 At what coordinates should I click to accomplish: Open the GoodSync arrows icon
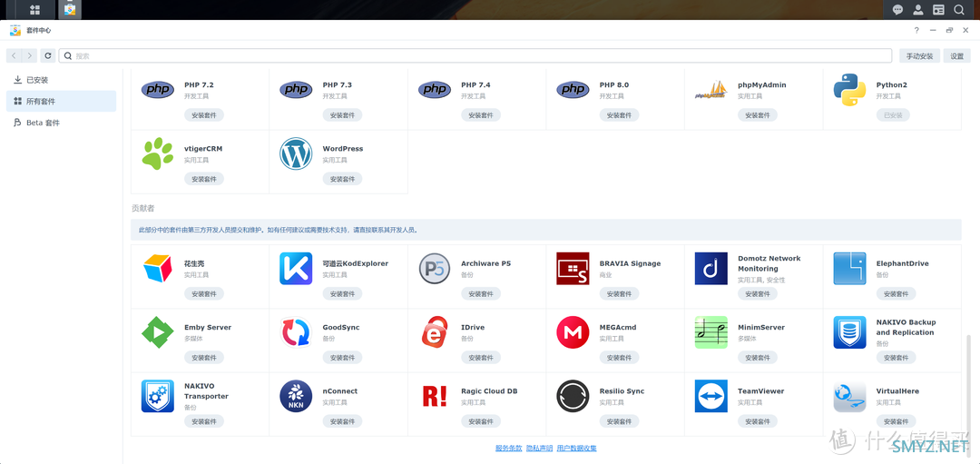[x=296, y=332]
